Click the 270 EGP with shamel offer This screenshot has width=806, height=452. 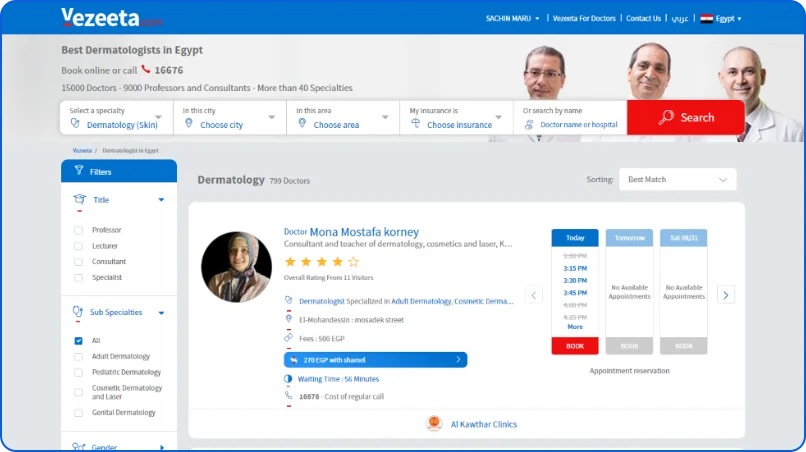(x=375, y=360)
